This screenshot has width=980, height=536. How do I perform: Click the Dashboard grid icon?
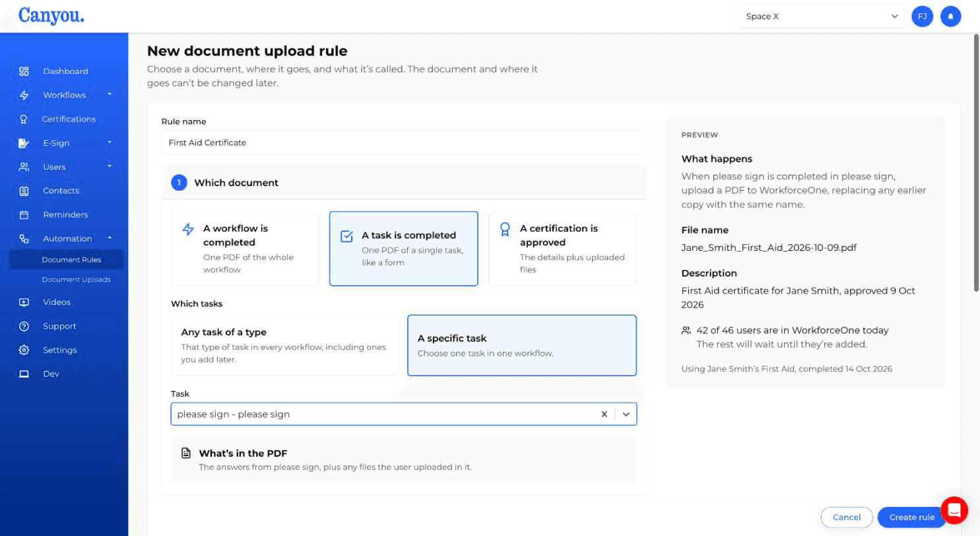tap(24, 71)
